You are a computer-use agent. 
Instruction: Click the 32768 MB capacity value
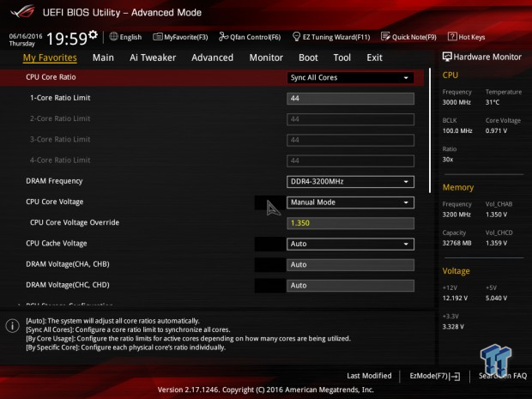coord(457,243)
